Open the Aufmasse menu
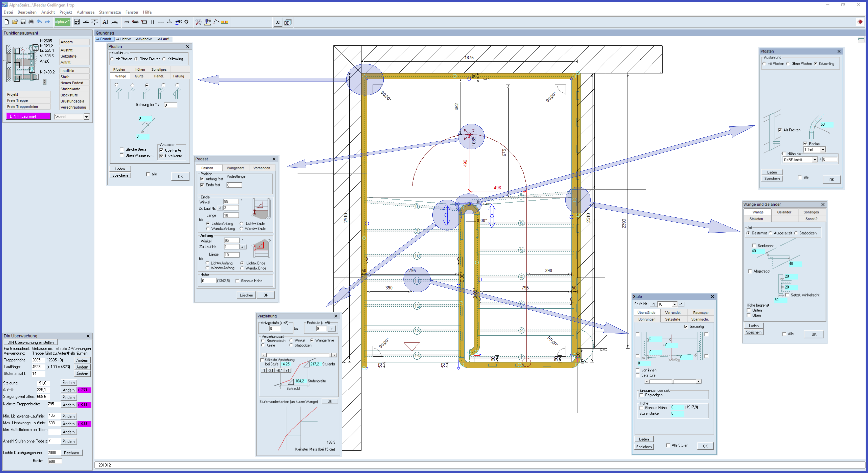 point(86,12)
